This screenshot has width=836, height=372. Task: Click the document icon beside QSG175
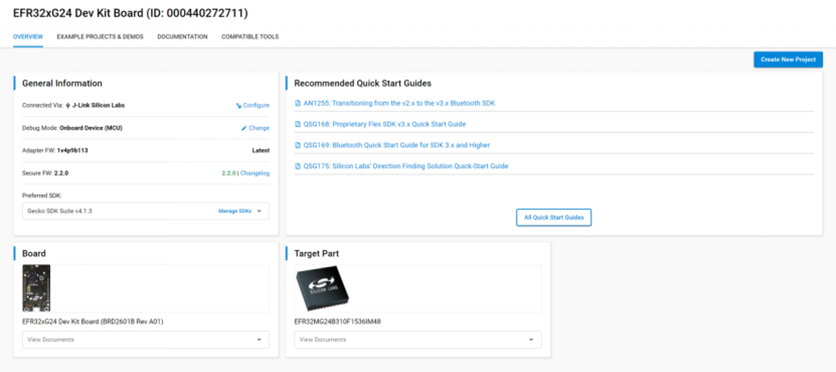298,166
